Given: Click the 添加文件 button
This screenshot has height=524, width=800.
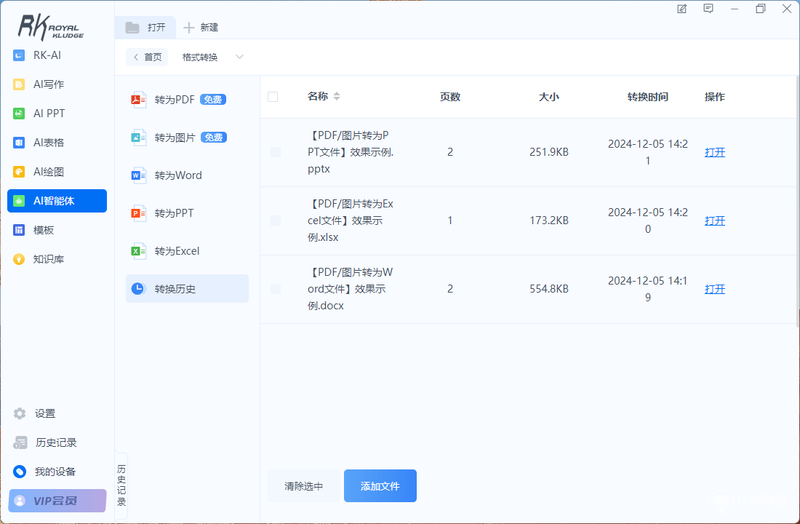Looking at the screenshot, I should click(380, 486).
